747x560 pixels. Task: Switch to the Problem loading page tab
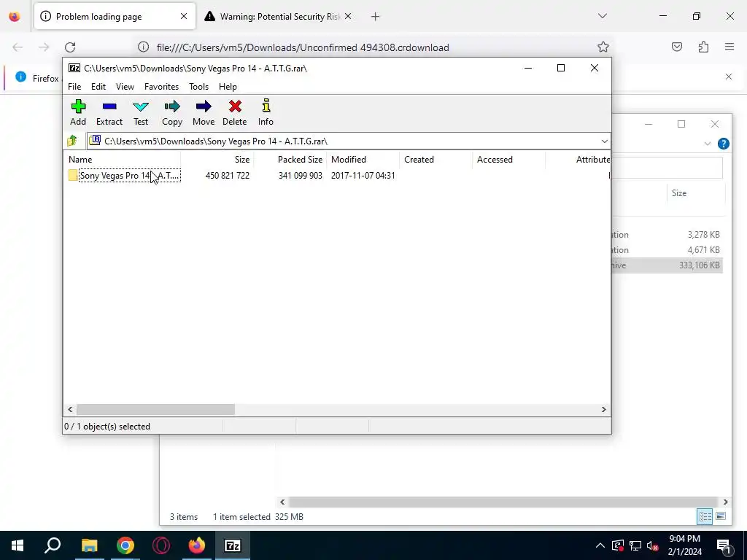115,17
